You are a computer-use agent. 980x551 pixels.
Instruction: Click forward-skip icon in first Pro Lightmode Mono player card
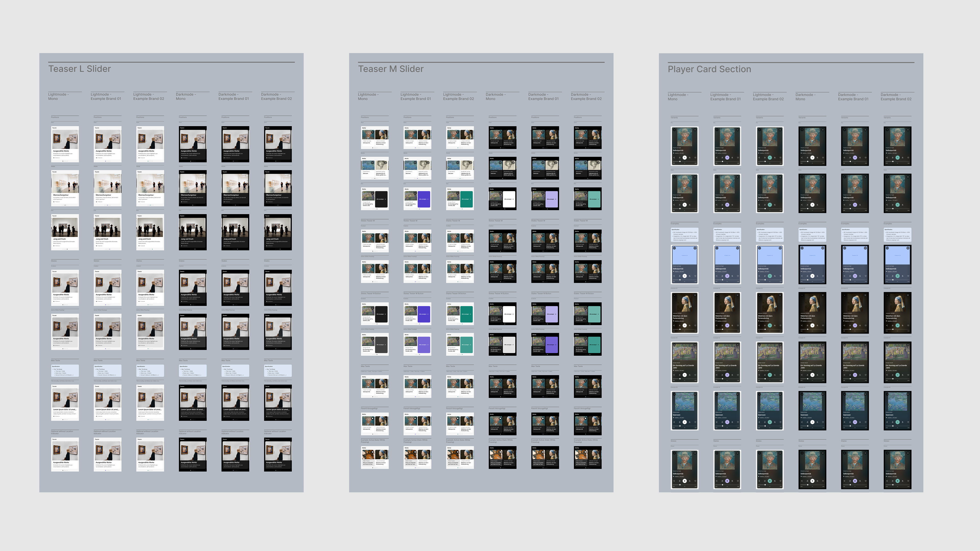tap(690, 158)
